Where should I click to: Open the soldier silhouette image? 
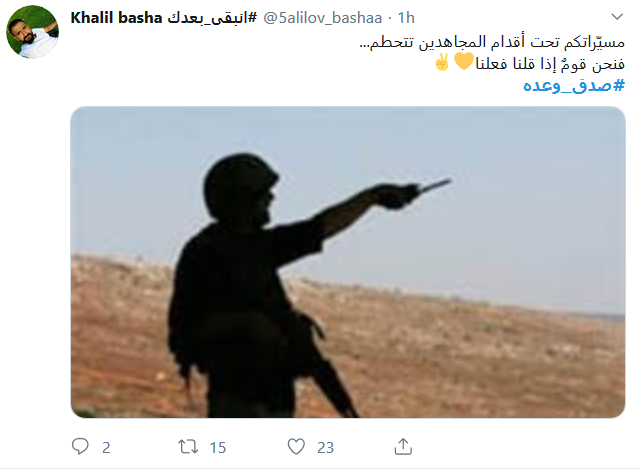pos(348,262)
